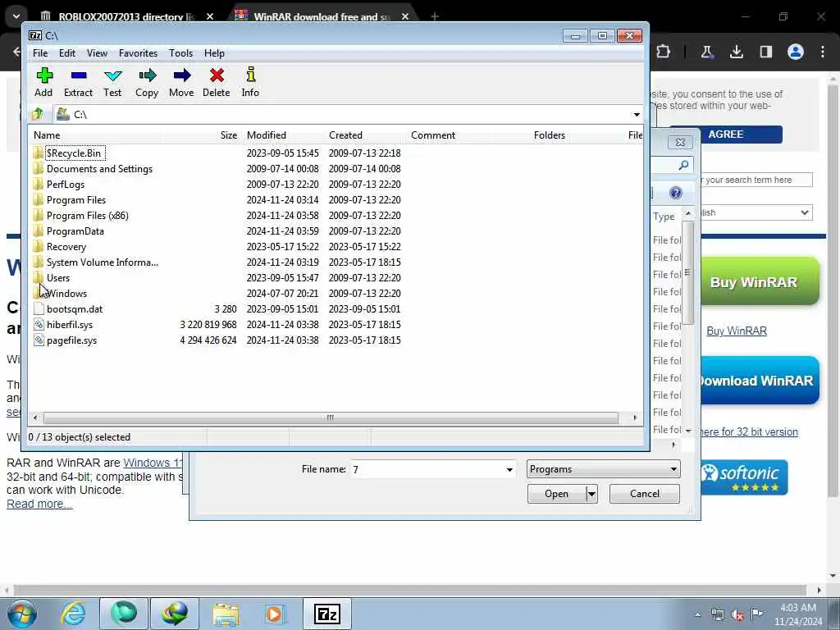This screenshot has height=630, width=840.
Task: Click the browser page horizontal scrollbar
Action: point(410,590)
